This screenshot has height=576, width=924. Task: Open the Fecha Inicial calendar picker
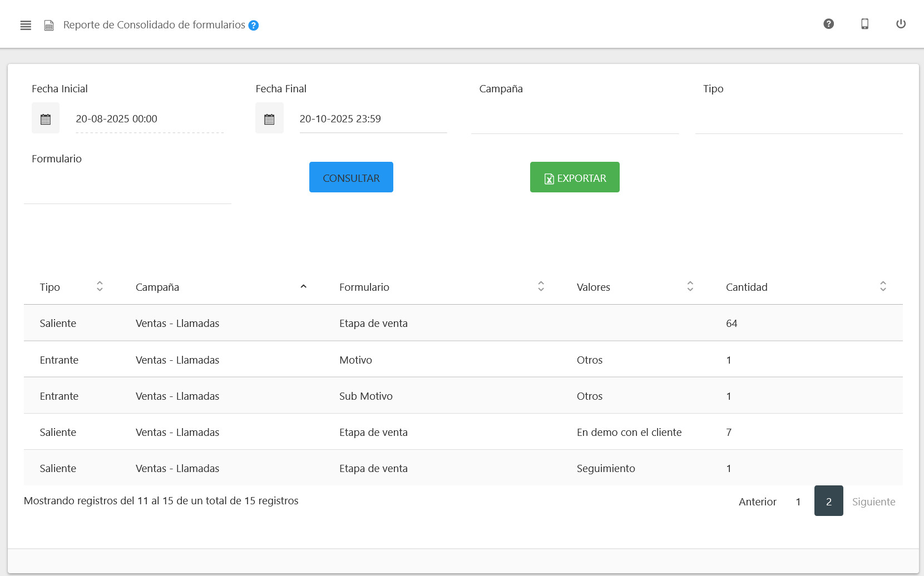pyautogui.click(x=46, y=118)
